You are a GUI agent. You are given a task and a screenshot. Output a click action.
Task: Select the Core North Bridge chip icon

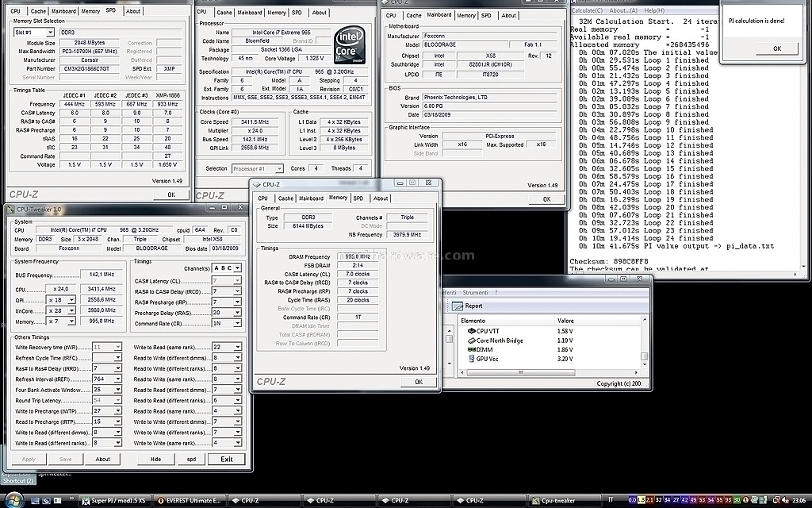pyautogui.click(x=471, y=341)
